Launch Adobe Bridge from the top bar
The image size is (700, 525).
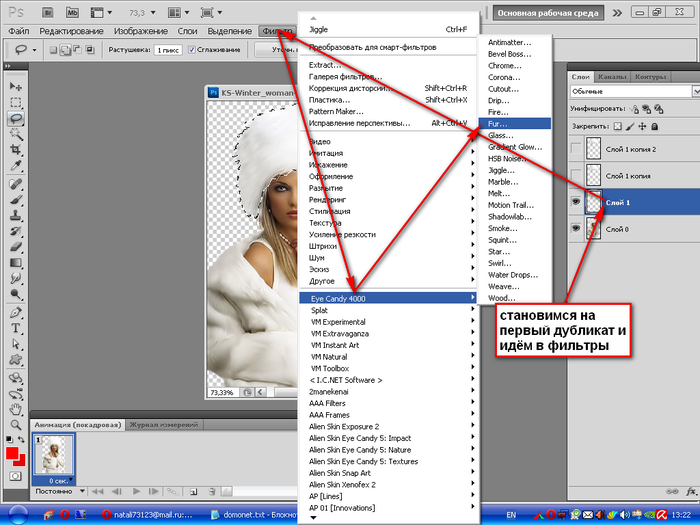[47, 12]
